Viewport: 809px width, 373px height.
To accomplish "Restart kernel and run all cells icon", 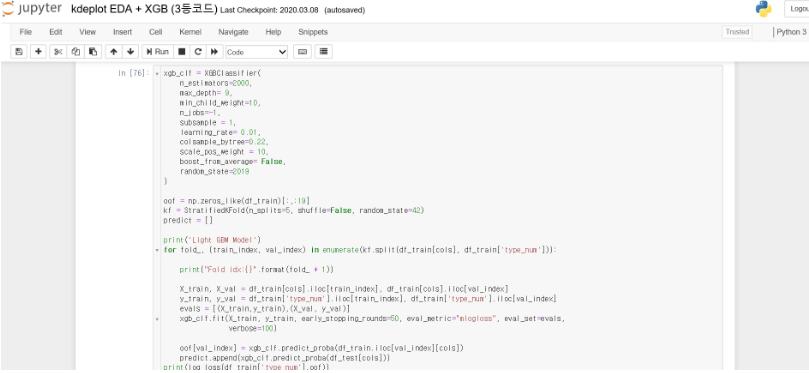I will point(214,52).
